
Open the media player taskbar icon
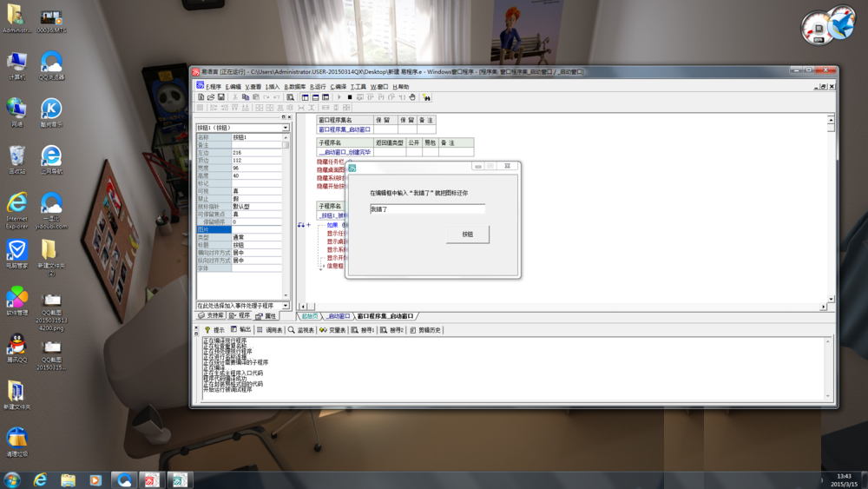click(x=95, y=479)
